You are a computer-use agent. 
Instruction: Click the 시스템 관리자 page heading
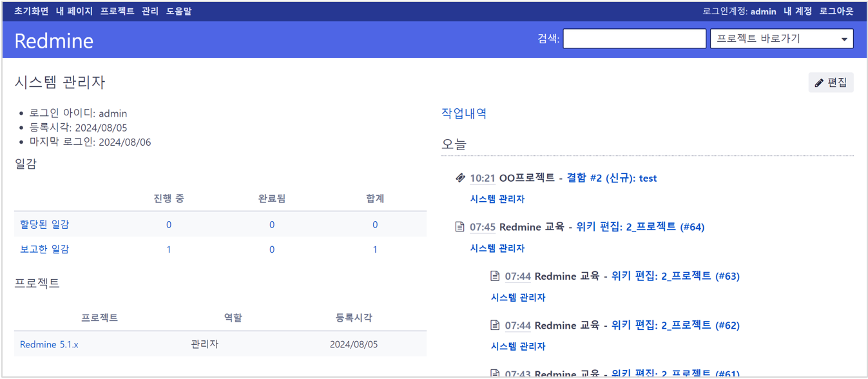[60, 82]
